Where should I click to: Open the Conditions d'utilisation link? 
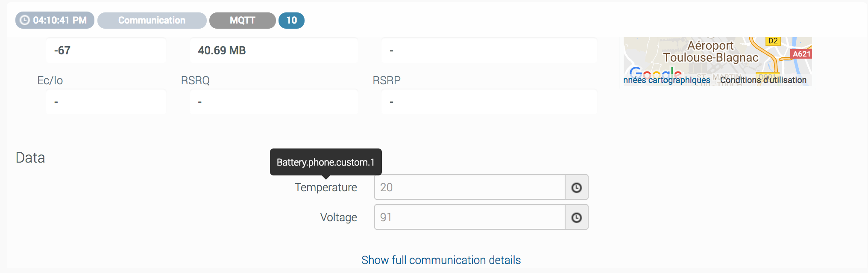point(763,80)
